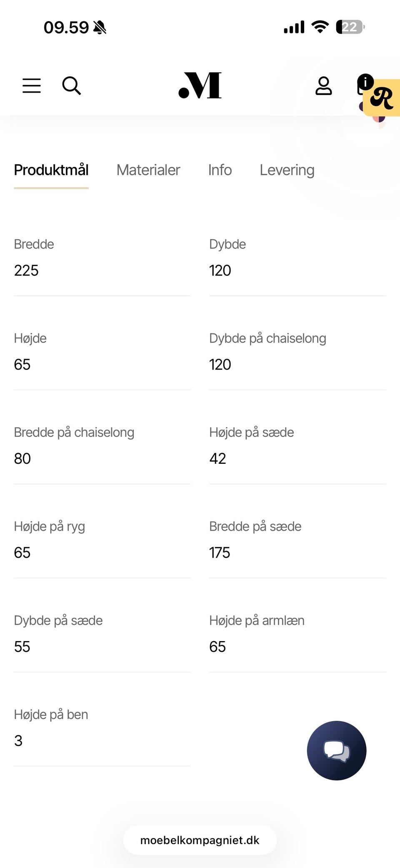The height and width of the screenshot is (868, 400).
Task: Switch to the Materialer tab
Action: pyautogui.click(x=148, y=170)
